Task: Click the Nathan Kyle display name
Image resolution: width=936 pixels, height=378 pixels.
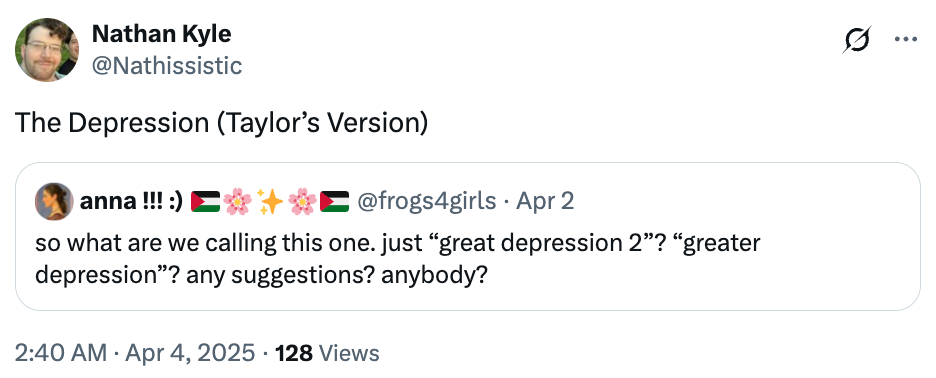Action: click(161, 34)
